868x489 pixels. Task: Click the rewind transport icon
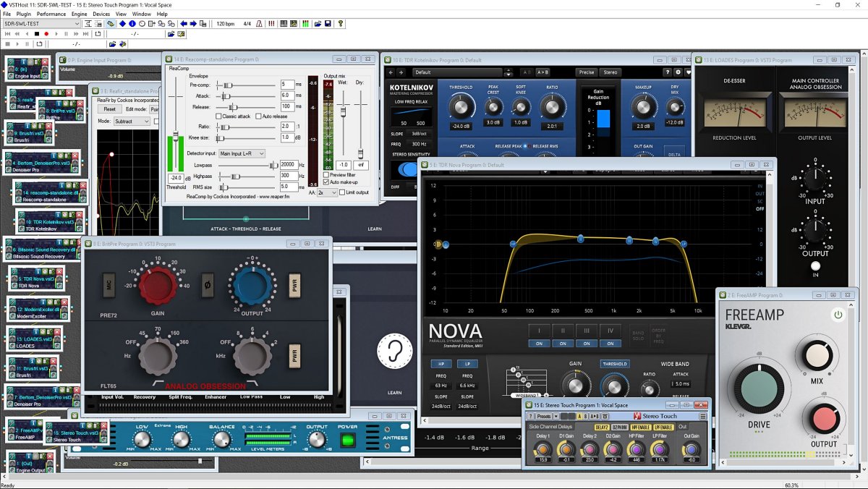point(18,34)
